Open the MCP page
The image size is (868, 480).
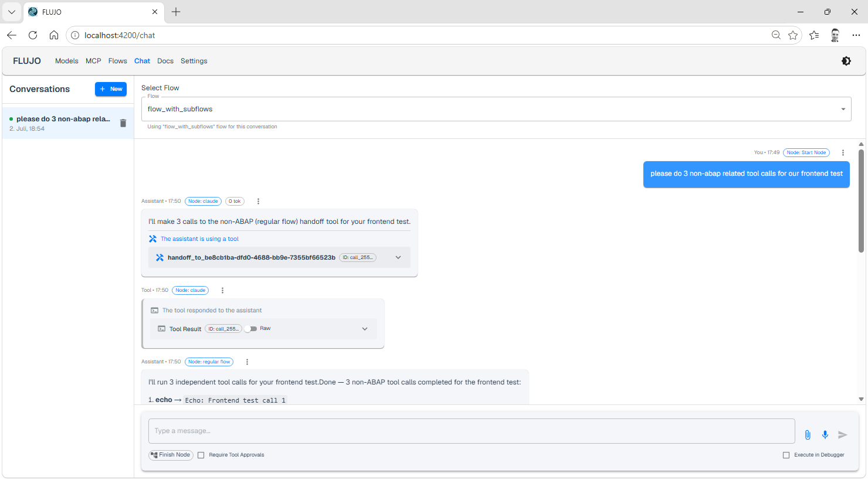(93, 61)
